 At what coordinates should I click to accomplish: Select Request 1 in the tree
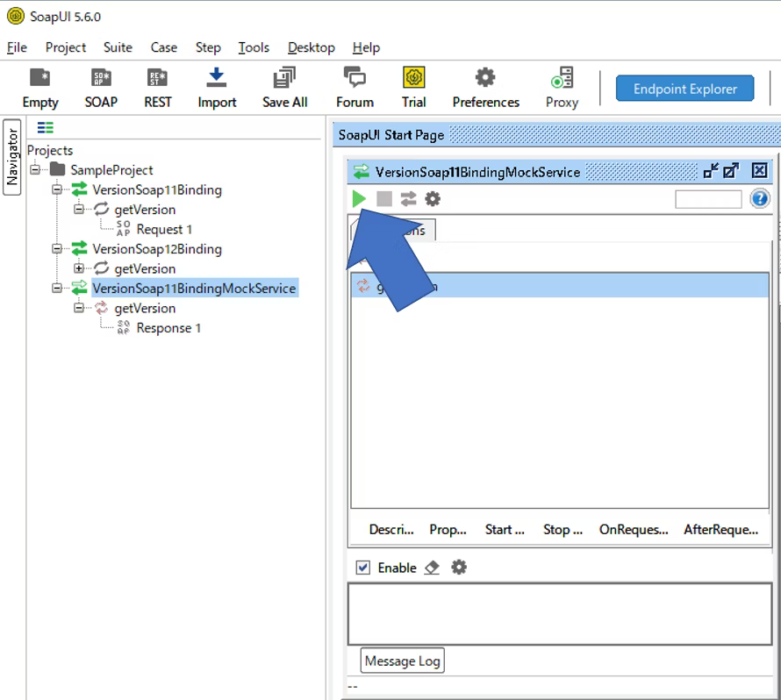pyautogui.click(x=164, y=229)
